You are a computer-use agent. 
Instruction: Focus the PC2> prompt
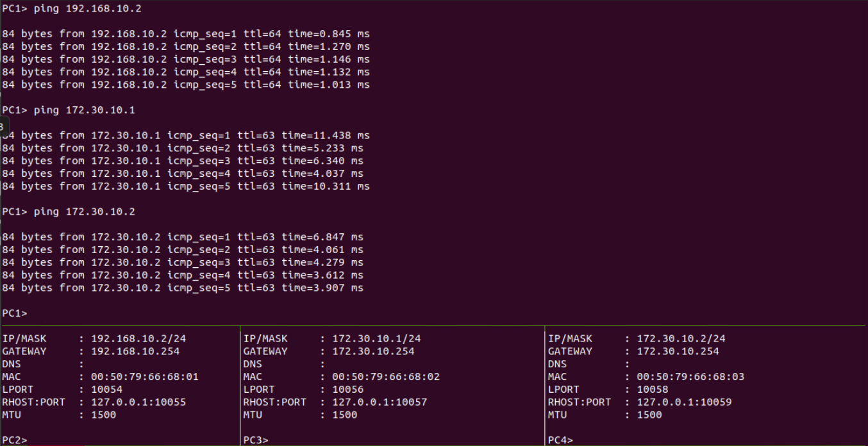[x=15, y=440]
